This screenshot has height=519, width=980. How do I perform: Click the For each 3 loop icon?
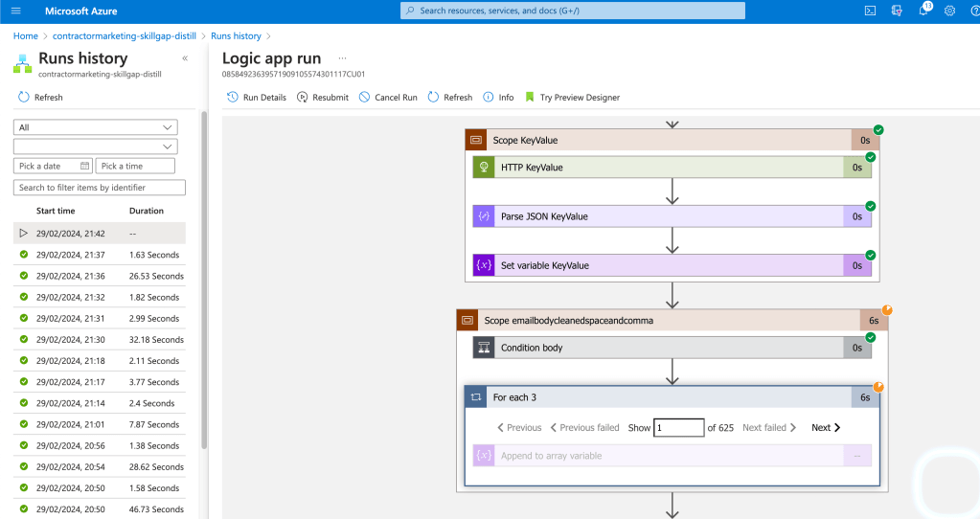point(475,397)
